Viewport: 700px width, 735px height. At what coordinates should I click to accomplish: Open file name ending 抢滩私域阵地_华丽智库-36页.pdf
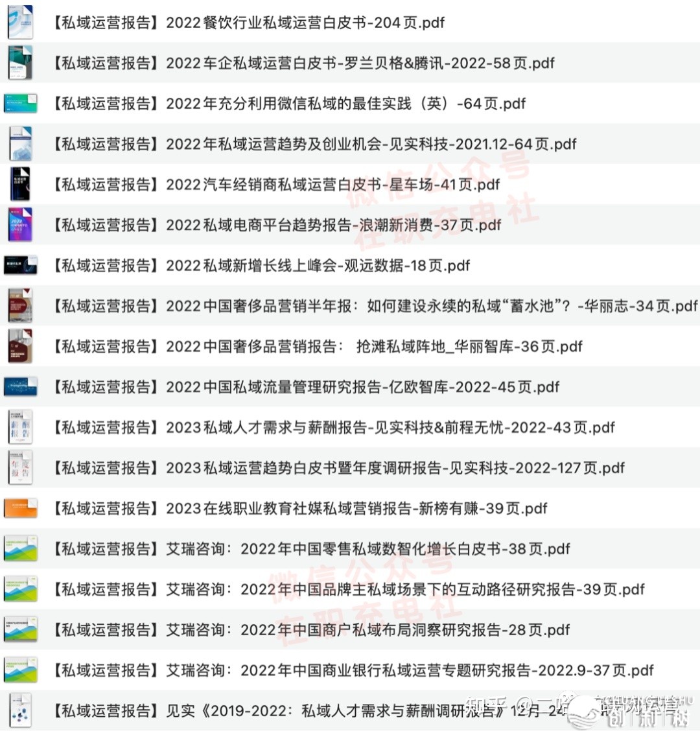pyautogui.click(x=317, y=346)
